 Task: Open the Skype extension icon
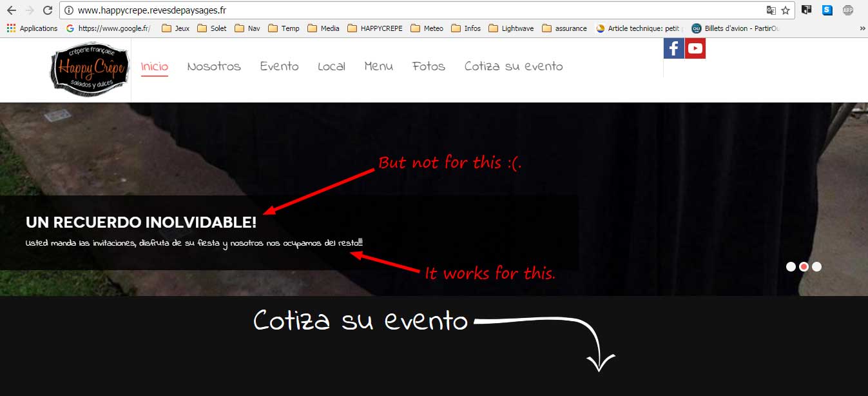[827, 10]
